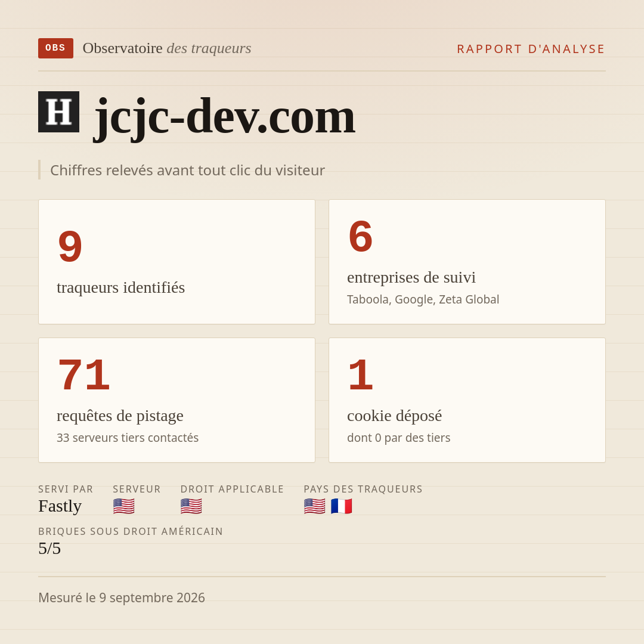Click the Fastly provider name
The height and width of the screenshot is (644, 644).
click(x=60, y=506)
